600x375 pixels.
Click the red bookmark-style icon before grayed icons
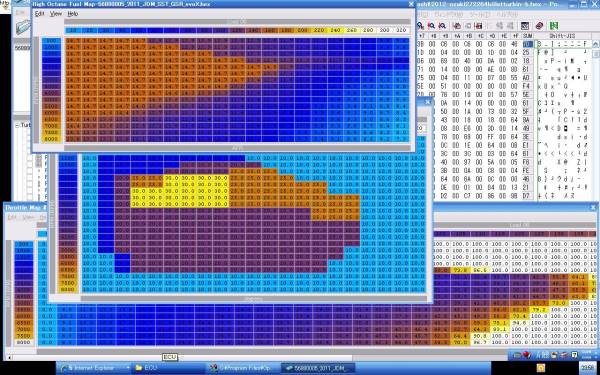pos(478,26)
